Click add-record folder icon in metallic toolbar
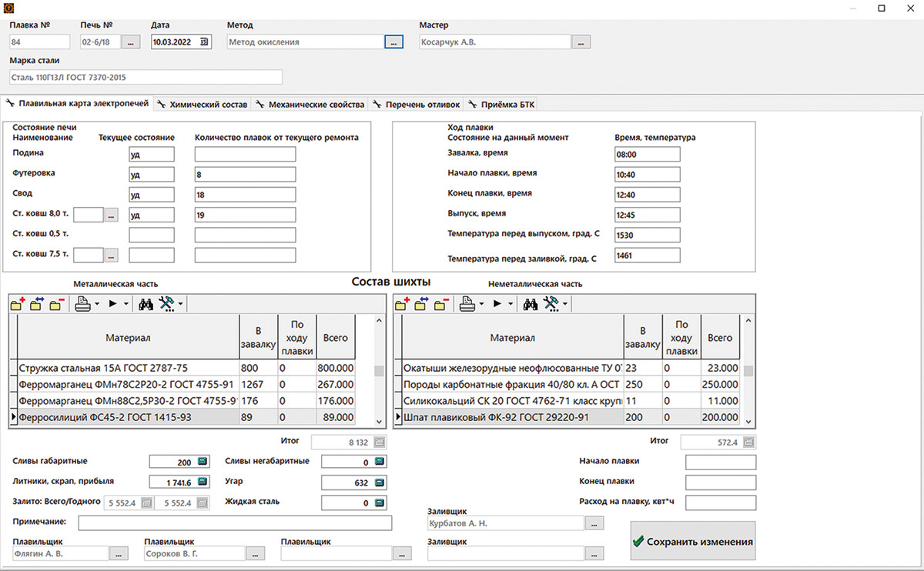Screen dimensions: 924x571 point(18,305)
